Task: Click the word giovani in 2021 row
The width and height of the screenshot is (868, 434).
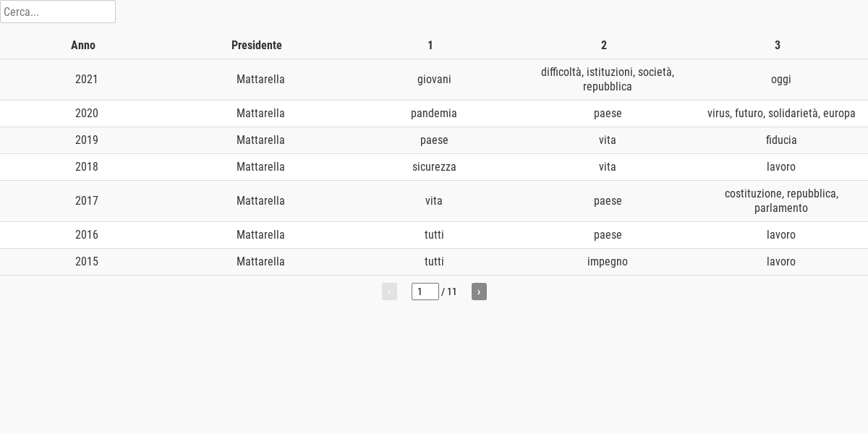Action: coord(434,80)
